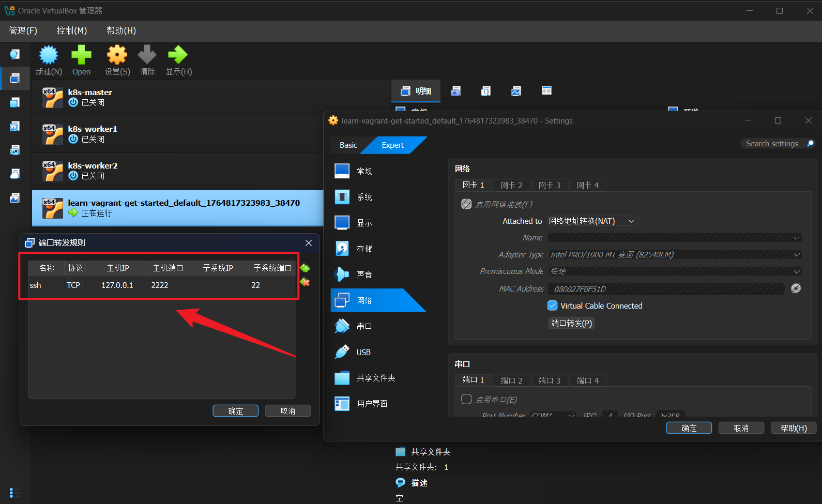Open the 控制(M) menu
822x504 pixels.
click(x=71, y=30)
